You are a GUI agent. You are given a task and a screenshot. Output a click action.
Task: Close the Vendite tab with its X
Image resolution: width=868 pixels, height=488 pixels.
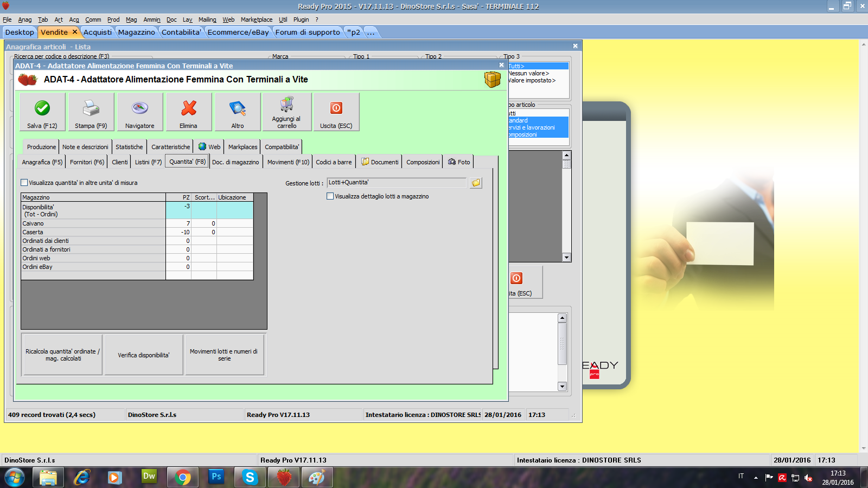[75, 32]
